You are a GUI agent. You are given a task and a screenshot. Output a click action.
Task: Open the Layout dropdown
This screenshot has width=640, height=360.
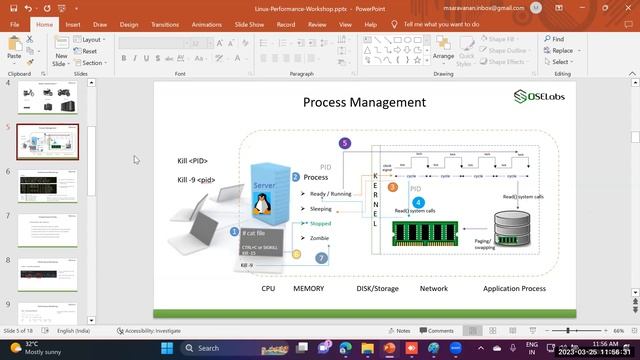click(89, 40)
